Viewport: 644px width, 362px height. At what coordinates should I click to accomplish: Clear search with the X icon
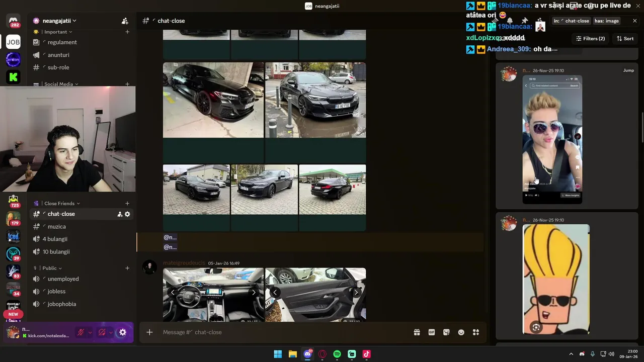634,21
